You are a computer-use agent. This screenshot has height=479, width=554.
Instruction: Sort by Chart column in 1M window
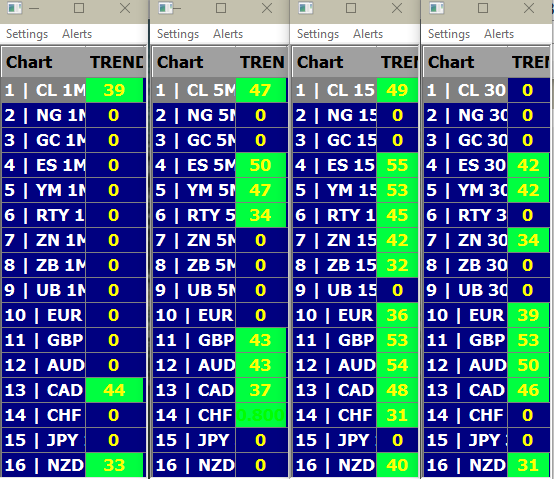(x=44, y=62)
